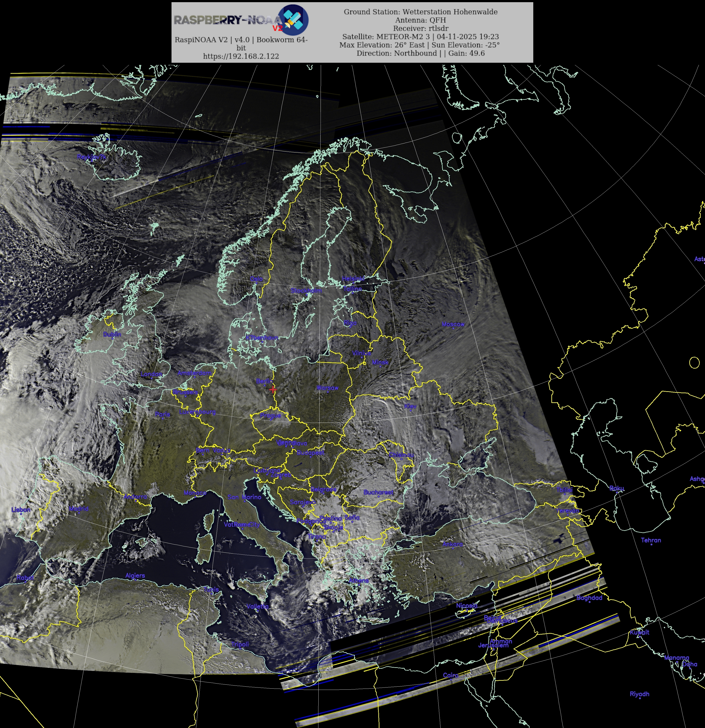Click the Algiers city label
The width and height of the screenshot is (705, 728).
click(x=135, y=576)
